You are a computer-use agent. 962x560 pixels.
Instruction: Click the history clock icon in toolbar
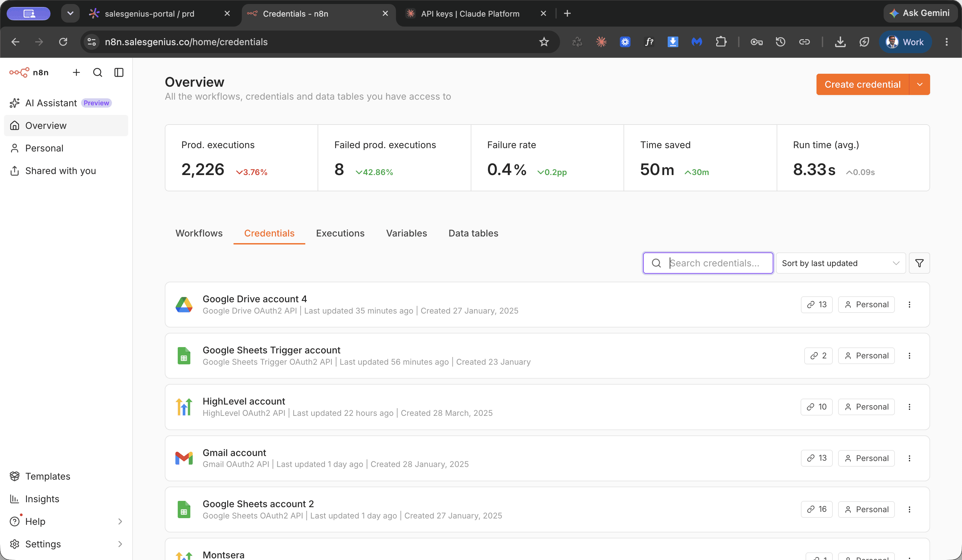tap(781, 42)
